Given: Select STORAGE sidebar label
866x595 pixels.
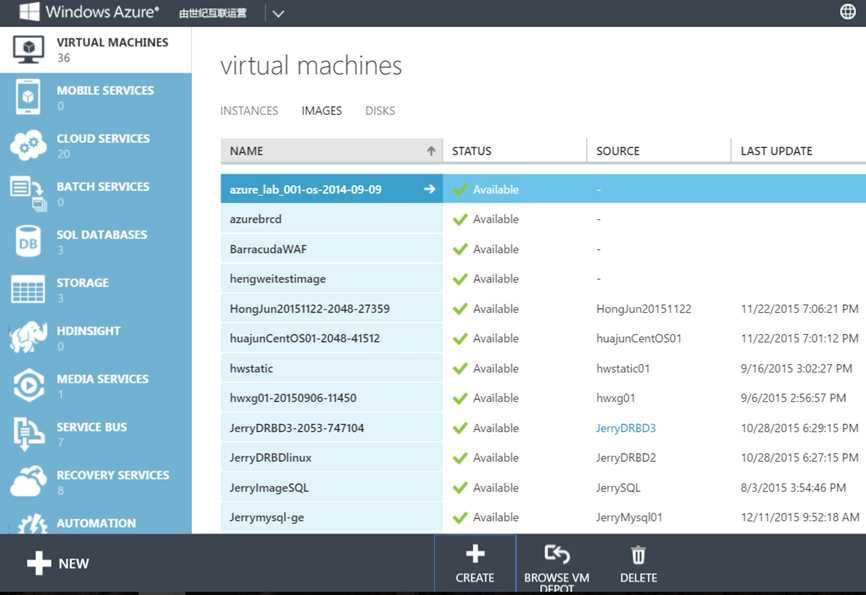Looking at the screenshot, I should point(82,282).
